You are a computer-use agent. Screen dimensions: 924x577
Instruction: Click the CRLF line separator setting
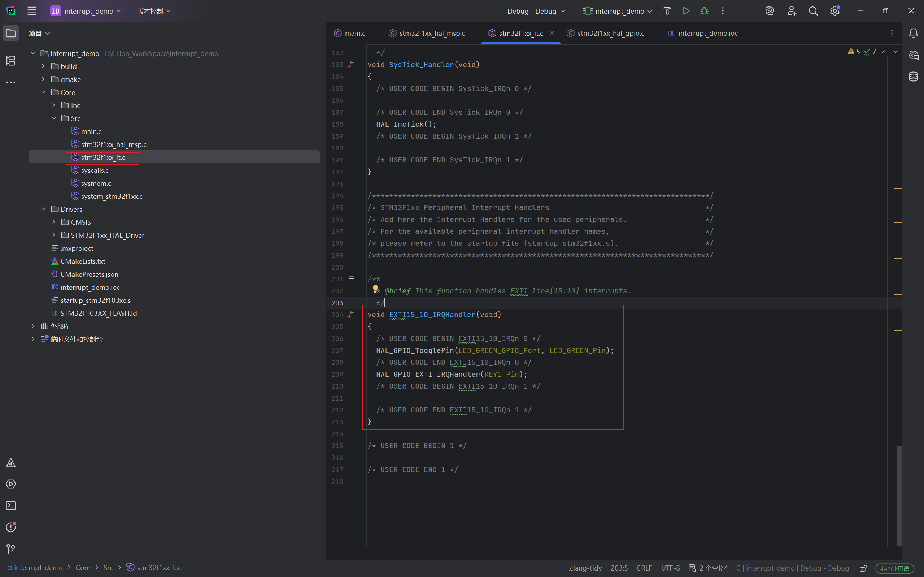(644, 568)
